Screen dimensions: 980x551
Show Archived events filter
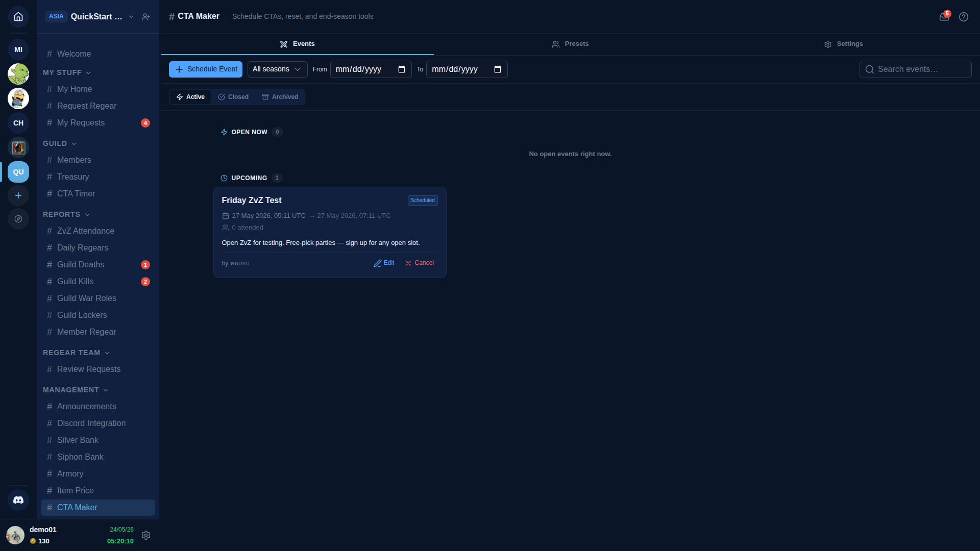[280, 97]
